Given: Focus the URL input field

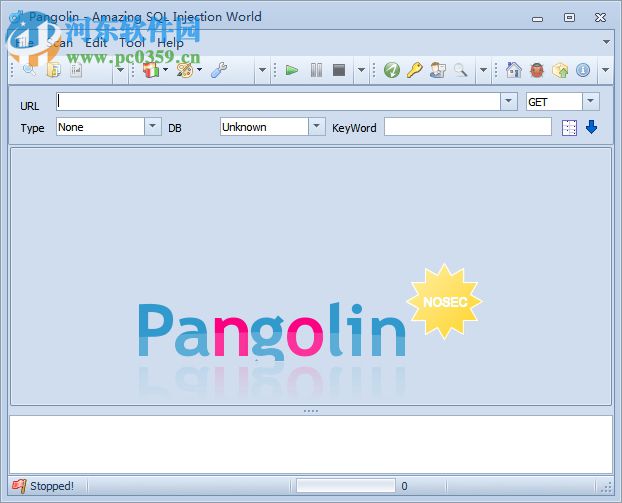Looking at the screenshot, I should [x=278, y=102].
